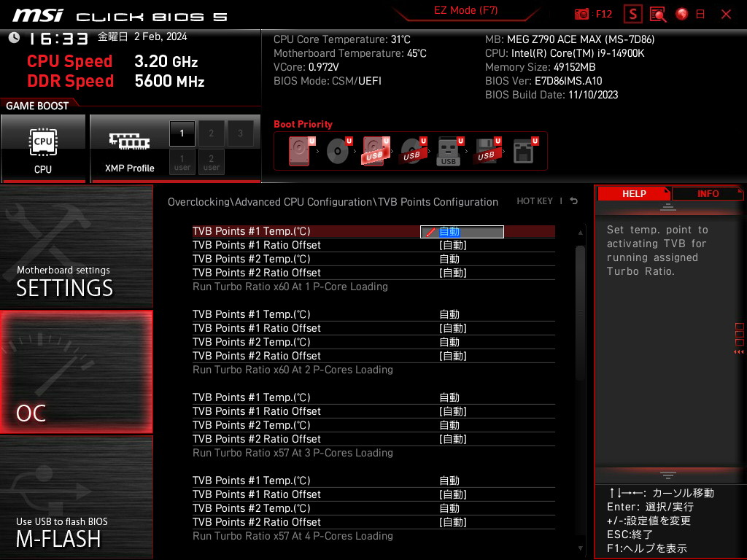The height and width of the screenshot is (560, 747).
Task: Open TVB #1 Ratio Offset dropdown in 3 P-Cores group
Action: coord(452,411)
